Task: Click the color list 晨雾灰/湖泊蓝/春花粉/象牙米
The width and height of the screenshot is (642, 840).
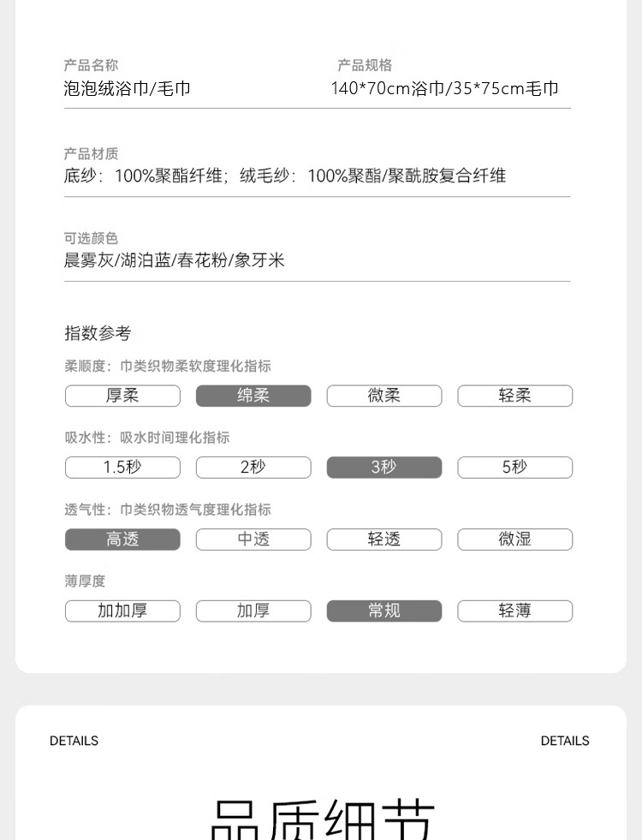Action: coord(174,260)
